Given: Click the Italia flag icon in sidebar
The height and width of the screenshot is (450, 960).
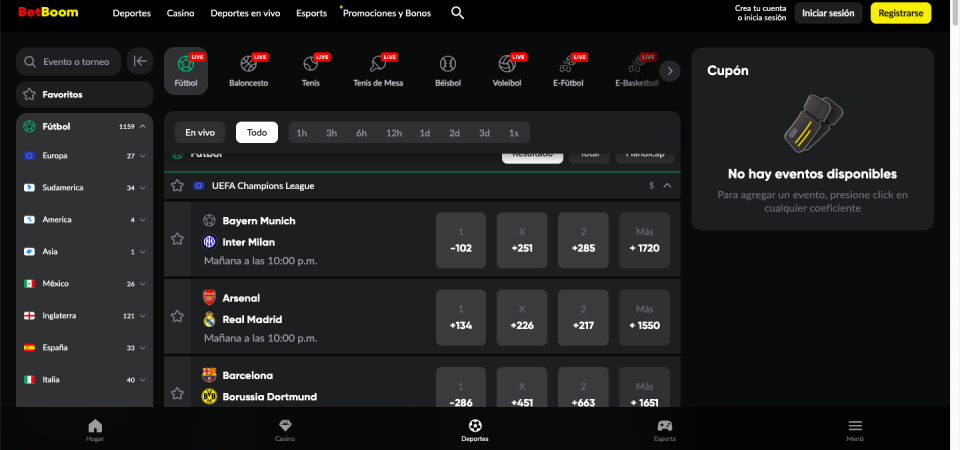Looking at the screenshot, I should pos(29,380).
